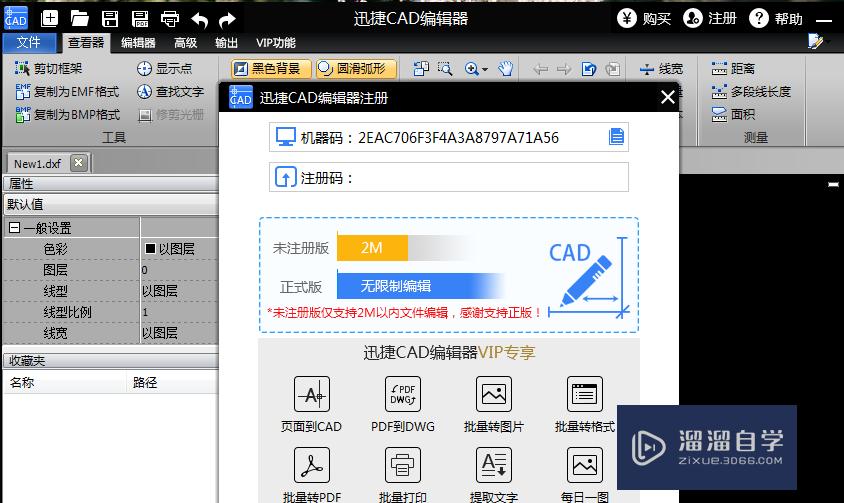Click the 购买 purchase button
Screen dimensions: 844x503
click(644, 18)
